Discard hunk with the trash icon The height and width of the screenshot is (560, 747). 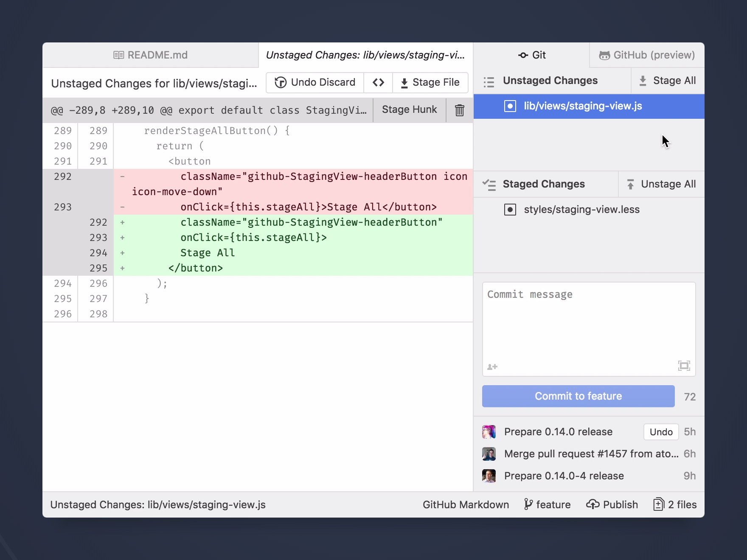click(x=459, y=110)
